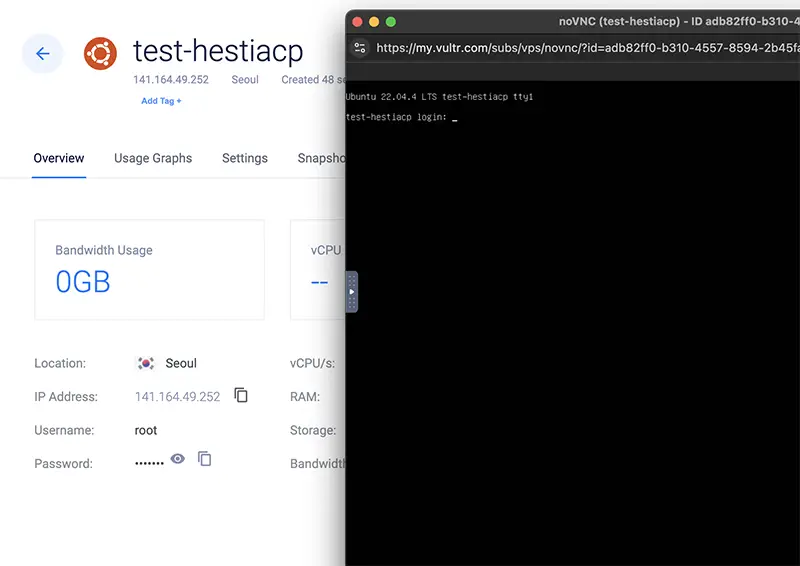Copy the IP address with clipboard icon
Image resolution: width=800 pixels, height=566 pixels.
coord(241,395)
